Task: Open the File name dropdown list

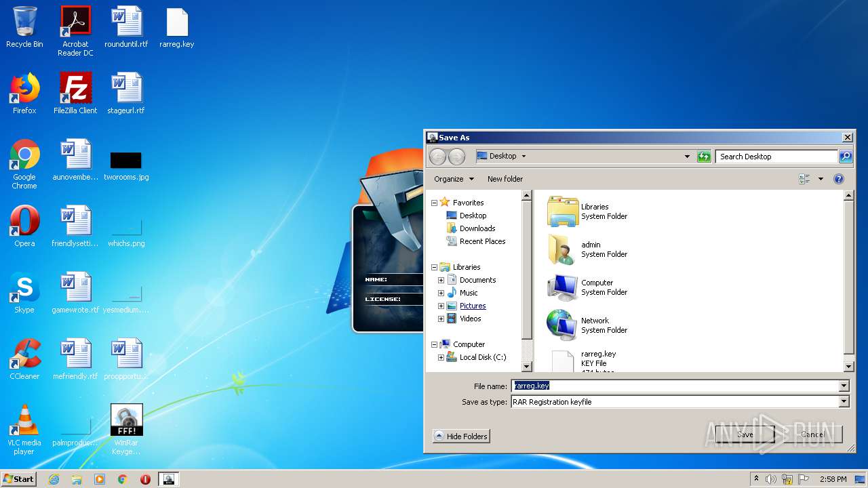Action: (x=844, y=386)
